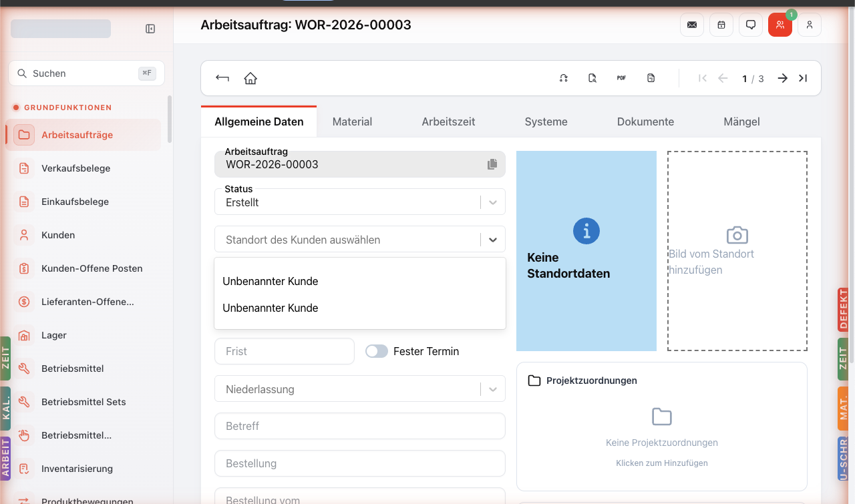Copy the work order number WOR-2026-00003
855x504 pixels.
492,164
